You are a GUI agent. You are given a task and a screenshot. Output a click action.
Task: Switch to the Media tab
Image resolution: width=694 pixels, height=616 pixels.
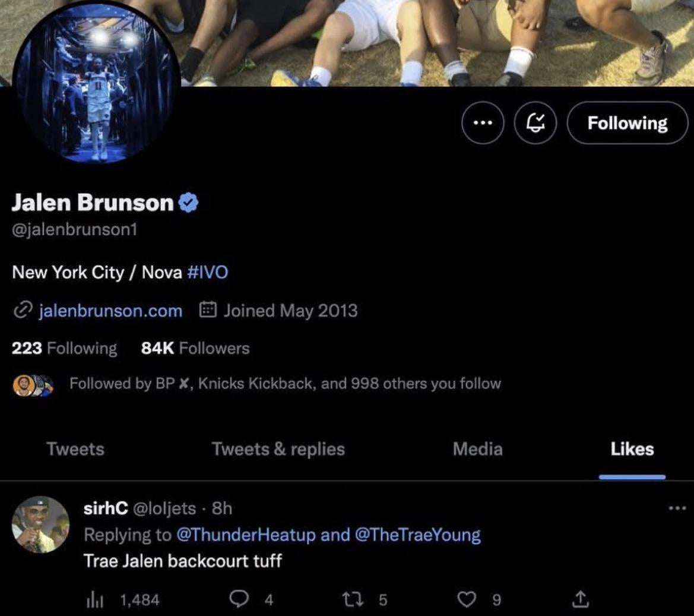(x=477, y=449)
